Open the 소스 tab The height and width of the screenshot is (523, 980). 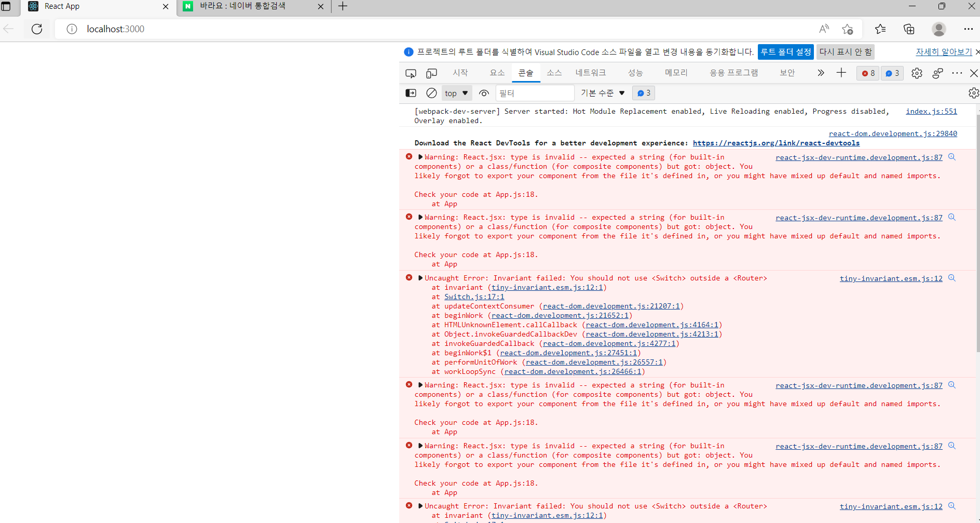[x=554, y=73]
